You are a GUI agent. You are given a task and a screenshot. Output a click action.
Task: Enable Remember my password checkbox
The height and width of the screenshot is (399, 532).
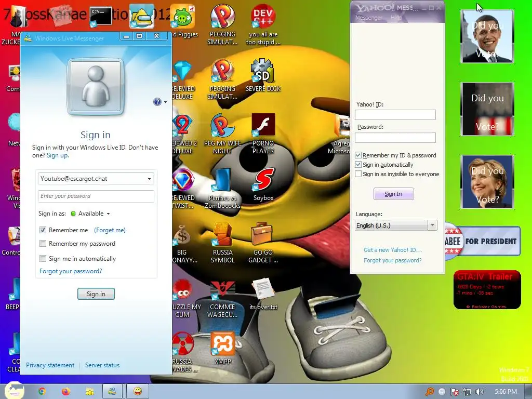point(43,244)
